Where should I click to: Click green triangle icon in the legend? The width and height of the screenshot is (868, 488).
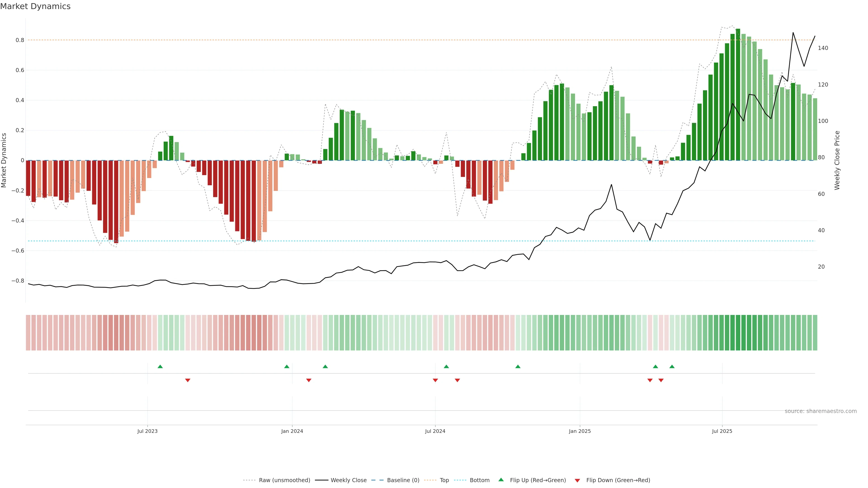point(501,480)
